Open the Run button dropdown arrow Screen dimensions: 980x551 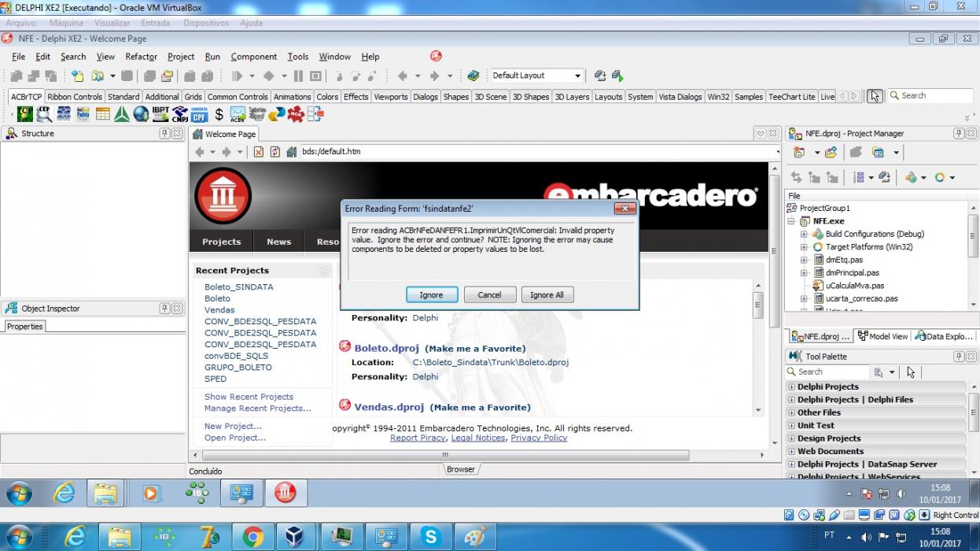tap(252, 76)
